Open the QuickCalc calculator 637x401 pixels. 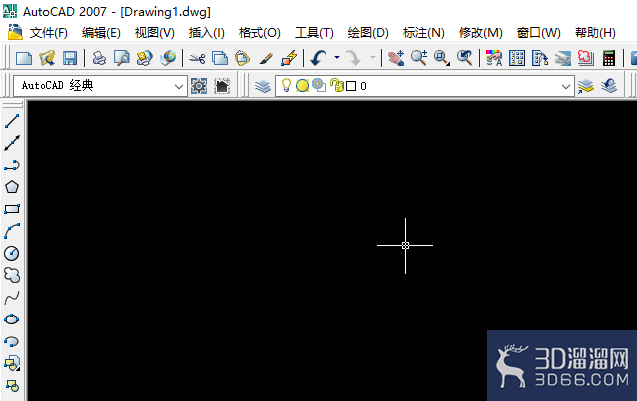click(x=609, y=58)
